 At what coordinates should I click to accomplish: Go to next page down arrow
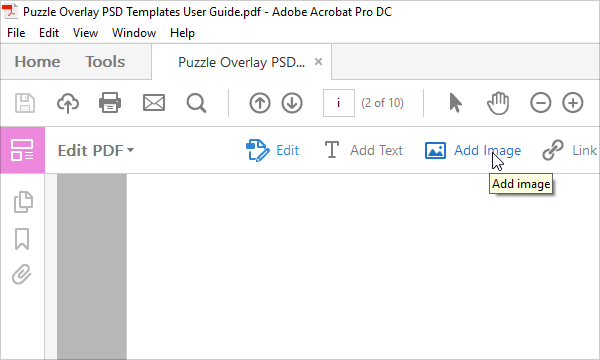pos(292,103)
